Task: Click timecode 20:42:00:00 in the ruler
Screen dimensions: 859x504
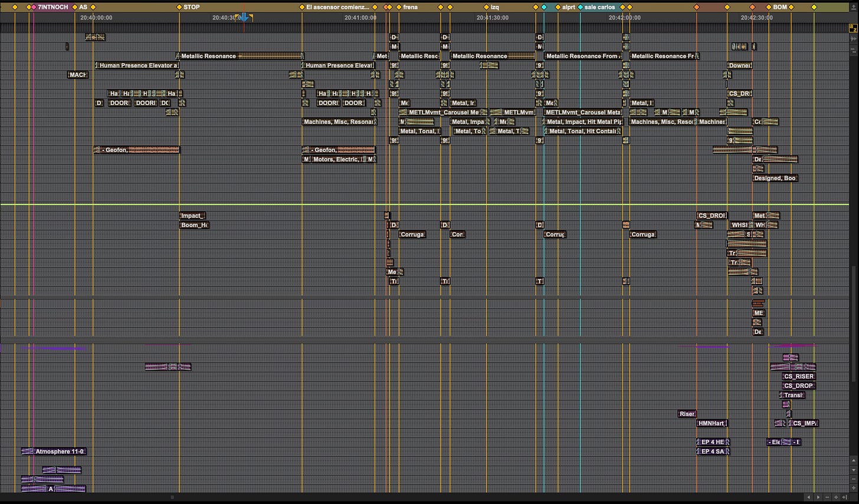Action: point(625,18)
